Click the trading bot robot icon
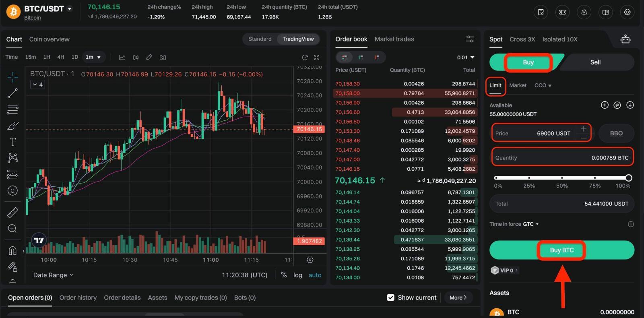This screenshot has height=318, width=644. coord(625,39)
